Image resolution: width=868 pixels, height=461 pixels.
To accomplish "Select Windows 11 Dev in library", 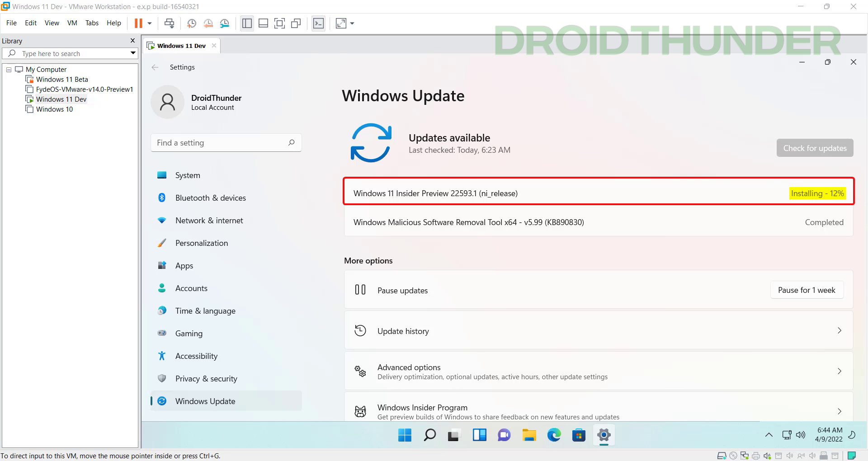I will (61, 99).
